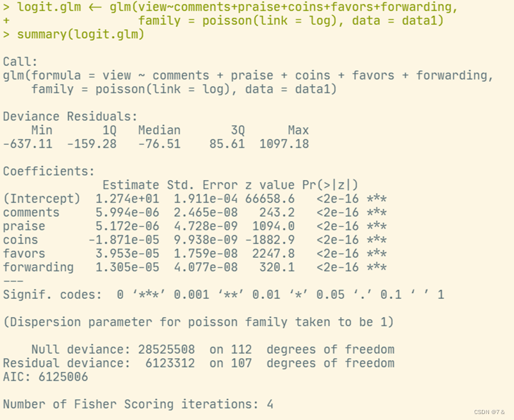The height and width of the screenshot is (420, 514).
Task: Click the "Signif. codes:" legend line
Action: click(223, 295)
